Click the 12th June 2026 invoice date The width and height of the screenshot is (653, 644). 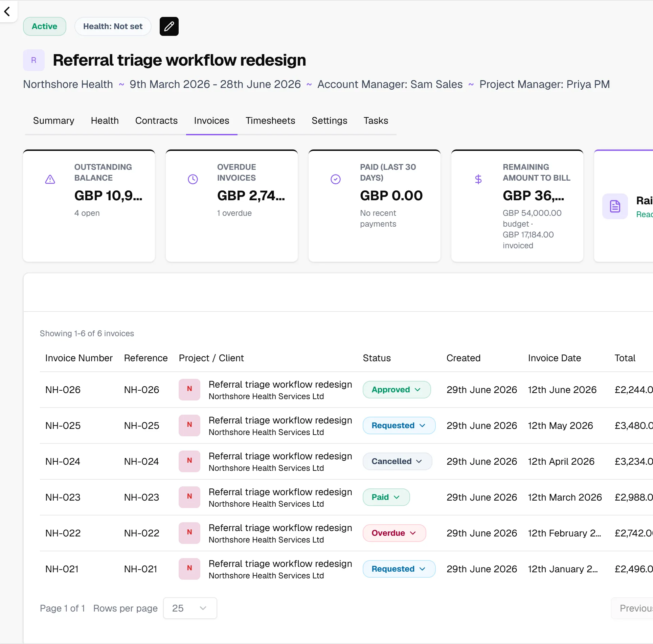pyautogui.click(x=562, y=390)
